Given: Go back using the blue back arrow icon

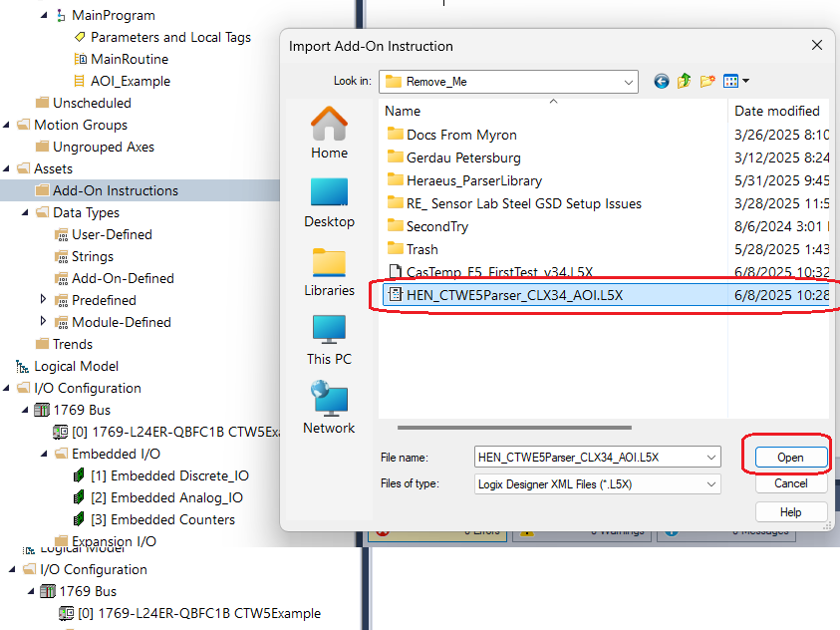Looking at the screenshot, I should [x=661, y=82].
